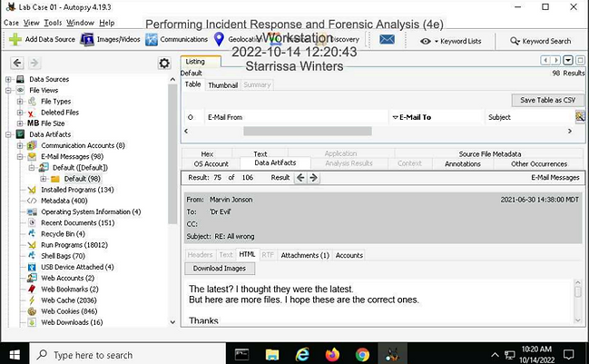Switch to the Thumbnail tab
Screen dimensions: 589x364
coord(222,85)
